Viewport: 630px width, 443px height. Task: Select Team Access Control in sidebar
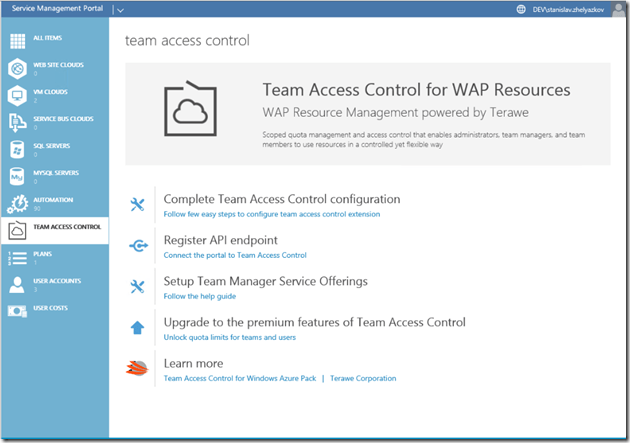click(66, 228)
